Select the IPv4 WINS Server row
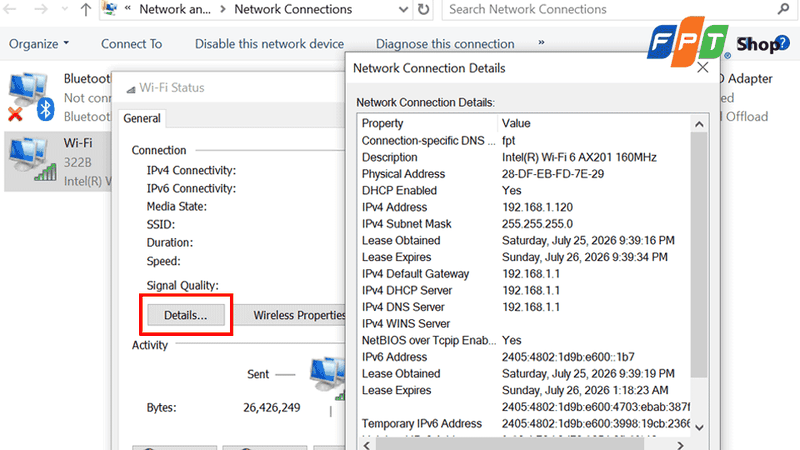This screenshot has width=800, height=450. 524,324
